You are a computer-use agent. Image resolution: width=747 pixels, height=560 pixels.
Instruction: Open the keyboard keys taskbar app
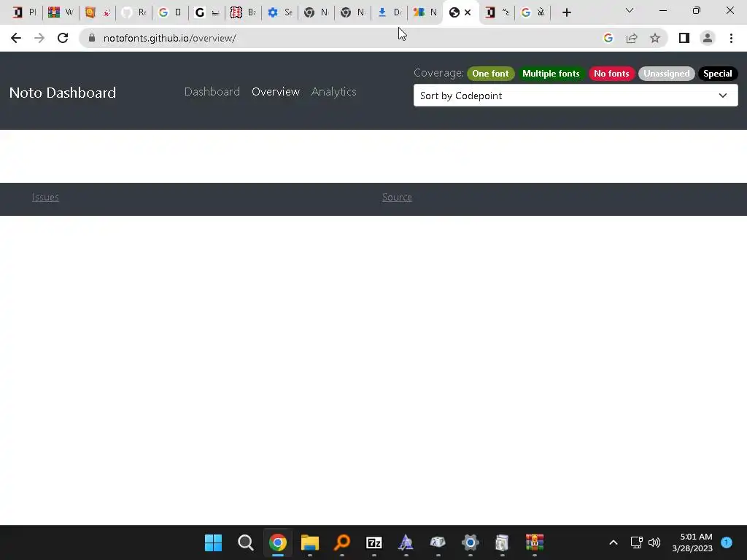coord(438,542)
